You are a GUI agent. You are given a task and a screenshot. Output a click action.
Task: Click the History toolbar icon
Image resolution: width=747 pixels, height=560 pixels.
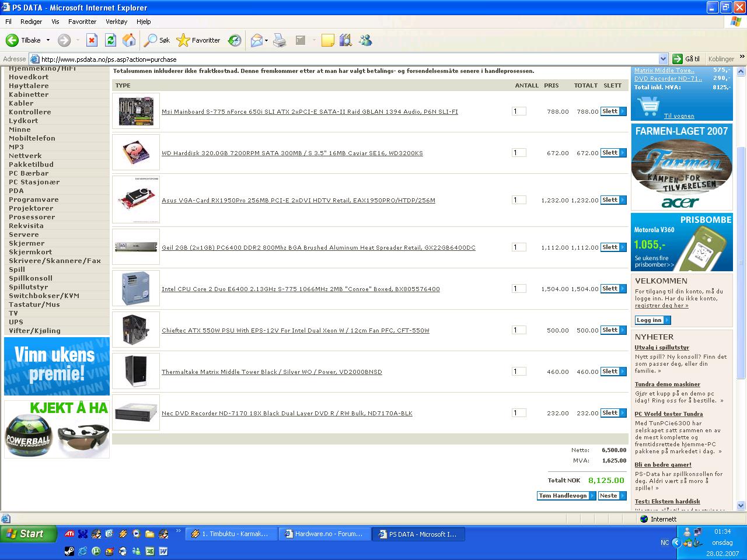tap(235, 40)
